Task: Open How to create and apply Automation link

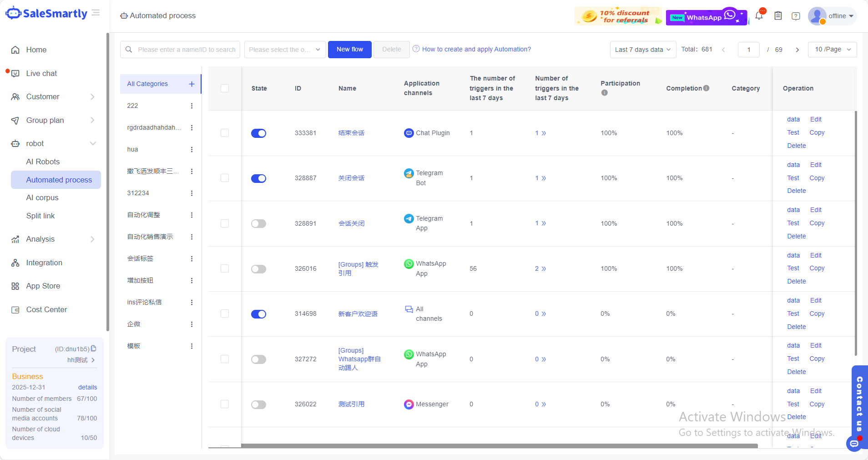Action: click(476, 50)
